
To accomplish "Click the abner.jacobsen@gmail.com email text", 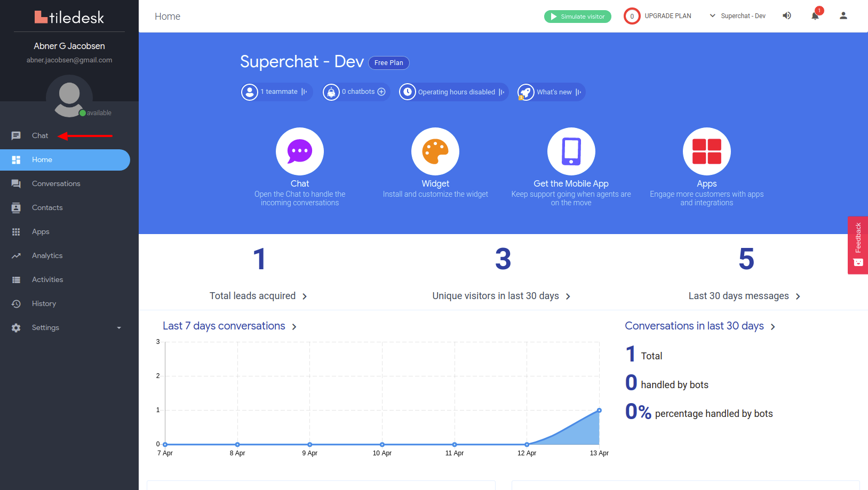I will coord(69,60).
